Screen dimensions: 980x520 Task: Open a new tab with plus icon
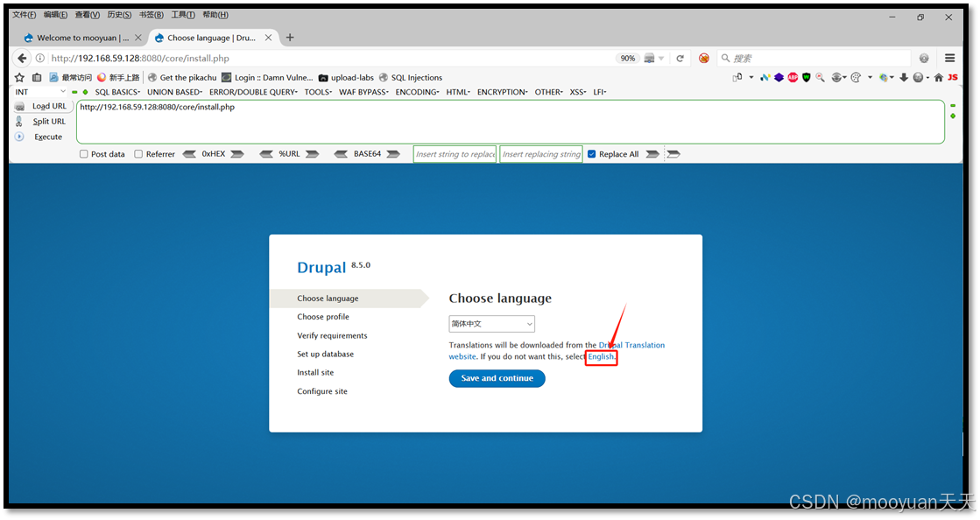point(290,38)
